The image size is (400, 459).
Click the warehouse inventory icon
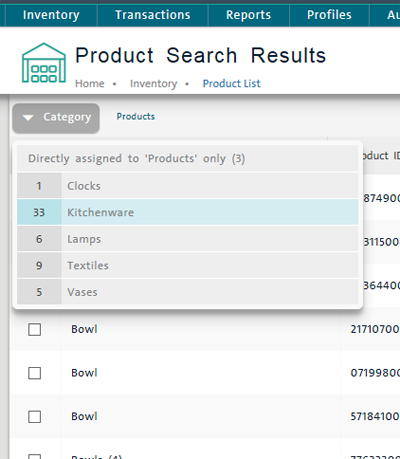click(x=44, y=63)
